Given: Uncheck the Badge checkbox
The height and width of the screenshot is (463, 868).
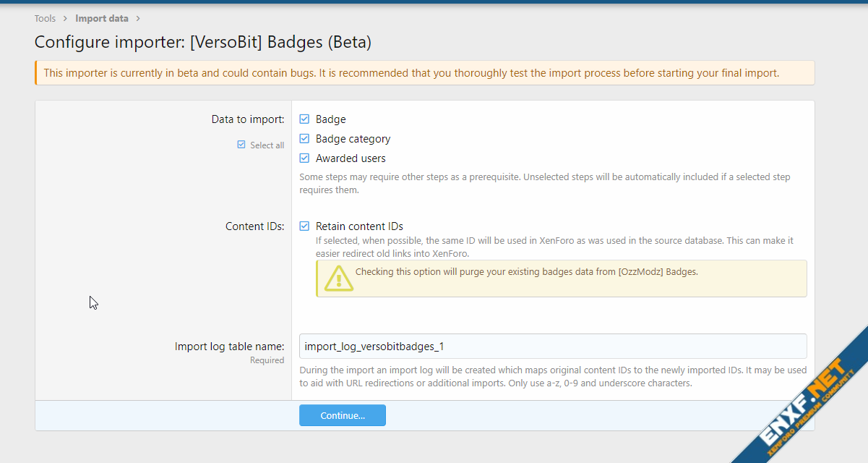Looking at the screenshot, I should [x=304, y=119].
